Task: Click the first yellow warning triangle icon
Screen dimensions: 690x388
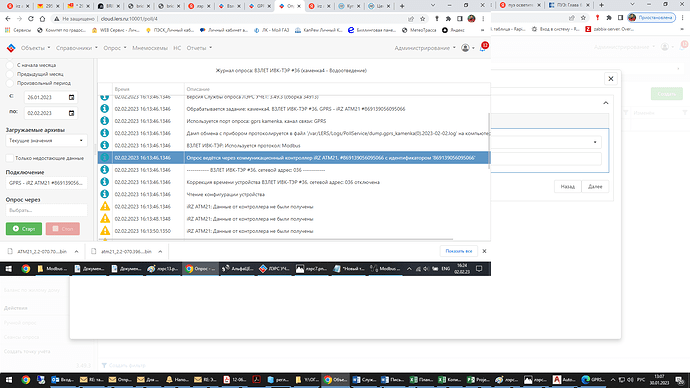Action: point(105,206)
